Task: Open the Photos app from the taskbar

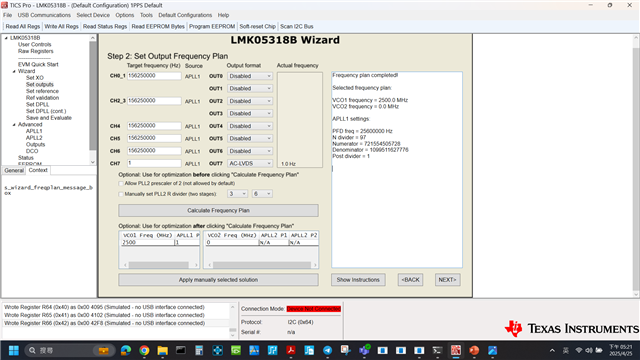Action: pyautogui.click(x=492, y=350)
